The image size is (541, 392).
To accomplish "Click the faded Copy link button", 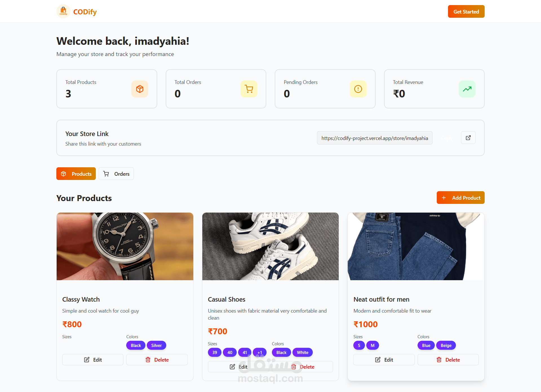I will (447, 138).
